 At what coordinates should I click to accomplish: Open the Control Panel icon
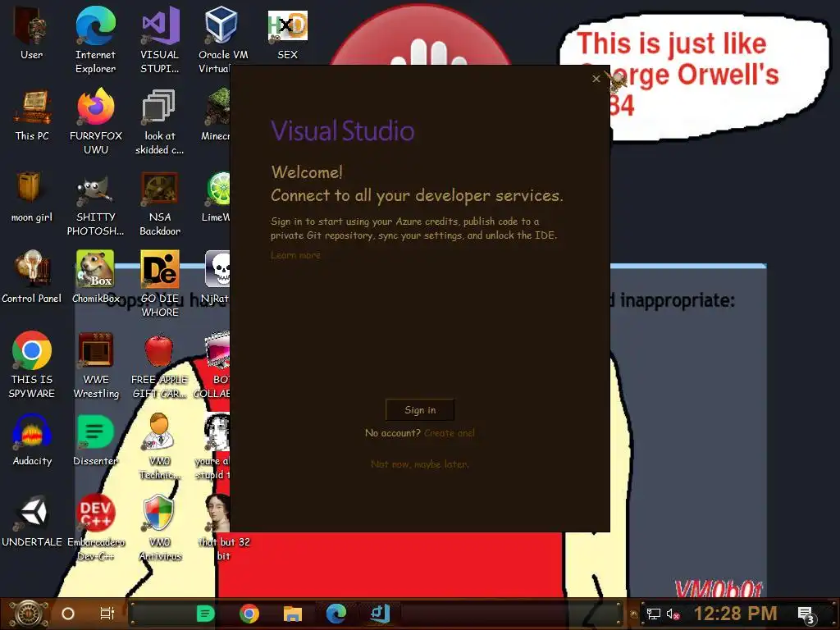(x=32, y=277)
